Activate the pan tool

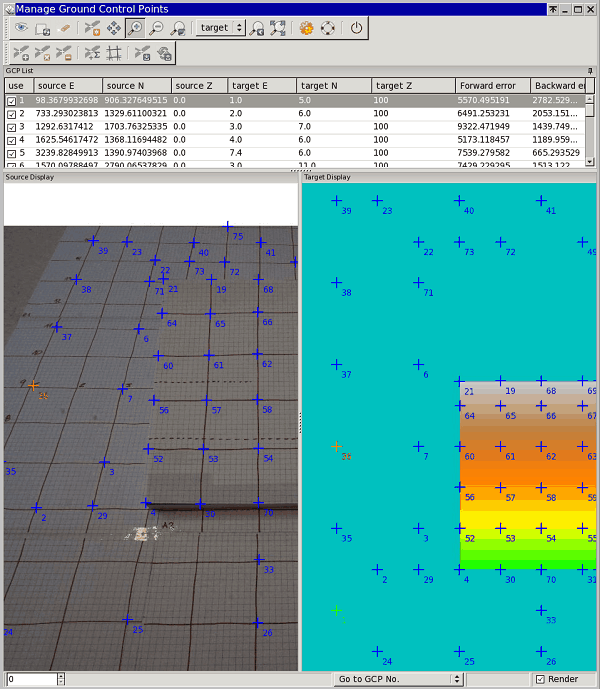coord(114,28)
